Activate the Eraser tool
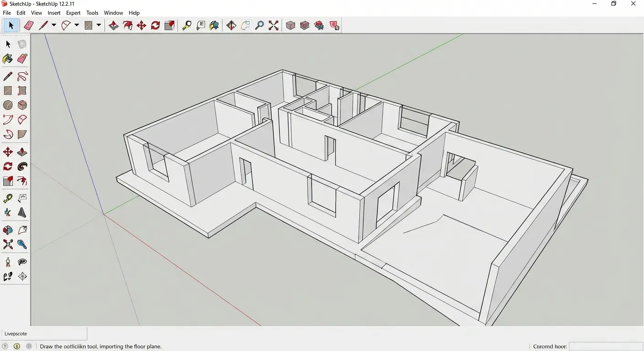The height and width of the screenshot is (351, 644). pos(28,25)
